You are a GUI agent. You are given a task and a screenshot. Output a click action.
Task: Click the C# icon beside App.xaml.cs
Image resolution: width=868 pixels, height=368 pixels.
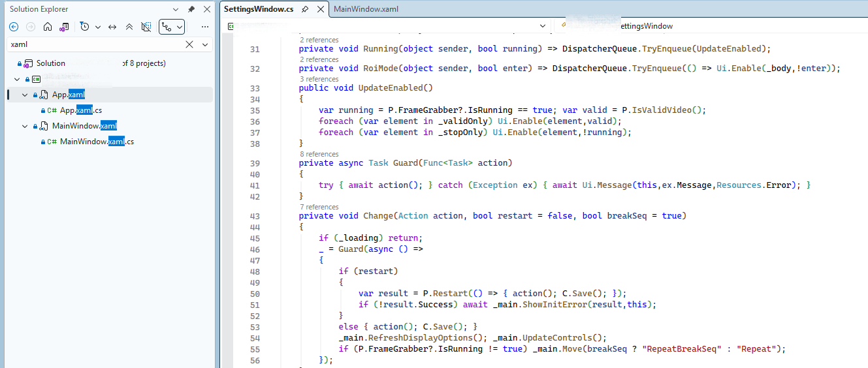click(x=52, y=110)
